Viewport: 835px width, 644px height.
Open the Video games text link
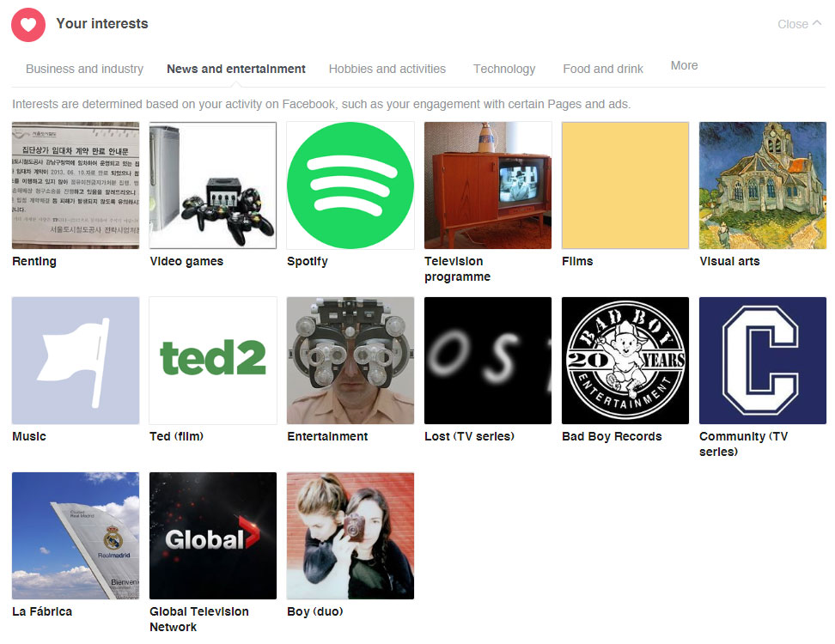(186, 261)
